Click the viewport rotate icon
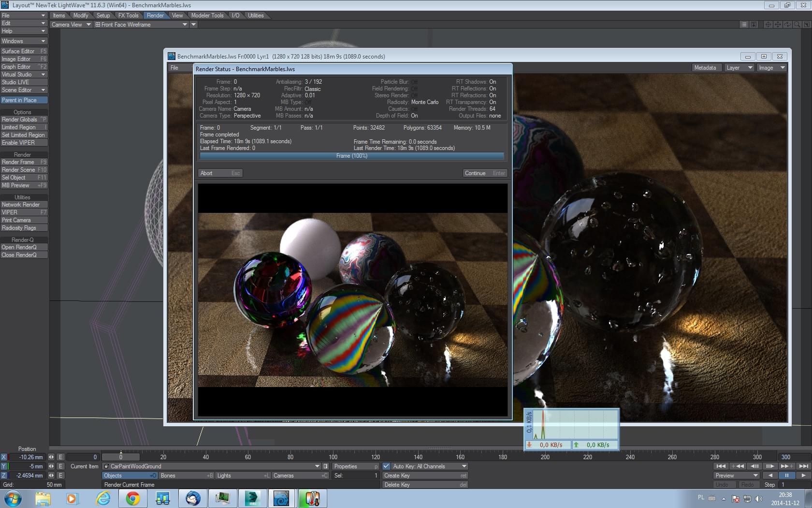The image size is (812, 508). coord(787,25)
